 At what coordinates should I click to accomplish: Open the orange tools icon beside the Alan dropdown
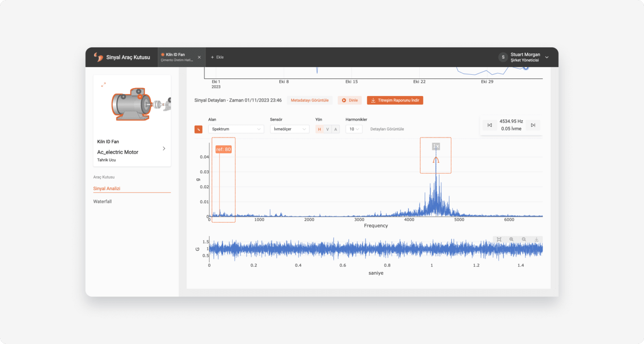pyautogui.click(x=198, y=129)
